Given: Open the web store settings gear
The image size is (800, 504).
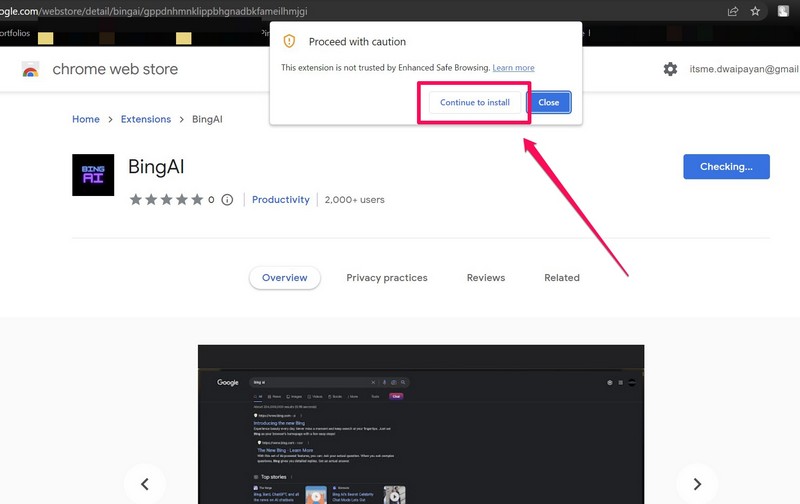Looking at the screenshot, I should coord(670,69).
